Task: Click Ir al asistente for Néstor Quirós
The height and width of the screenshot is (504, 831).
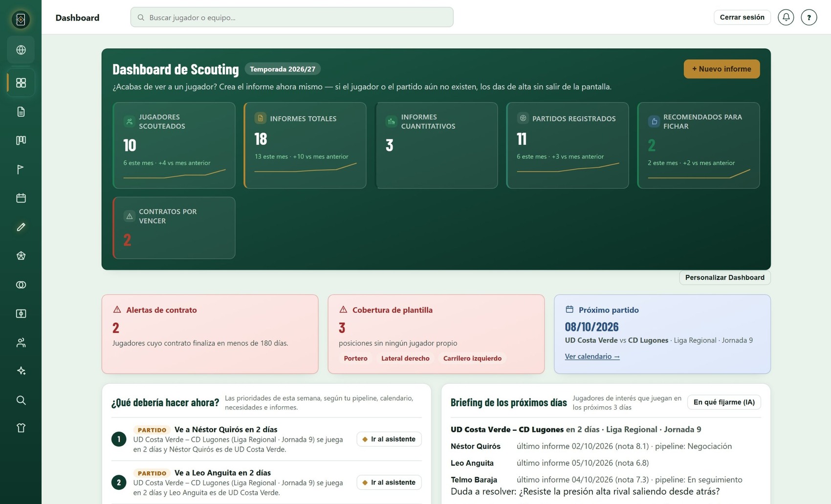Action: coord(389,439)
